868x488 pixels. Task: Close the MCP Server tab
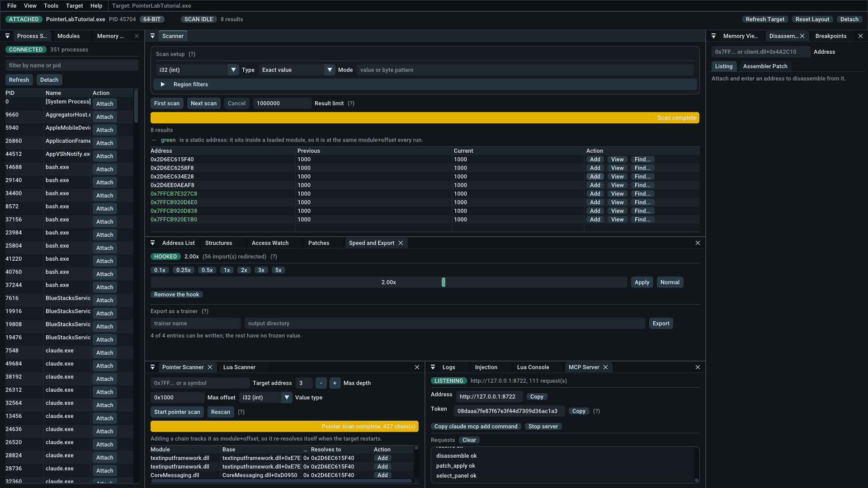pos(605,367)
